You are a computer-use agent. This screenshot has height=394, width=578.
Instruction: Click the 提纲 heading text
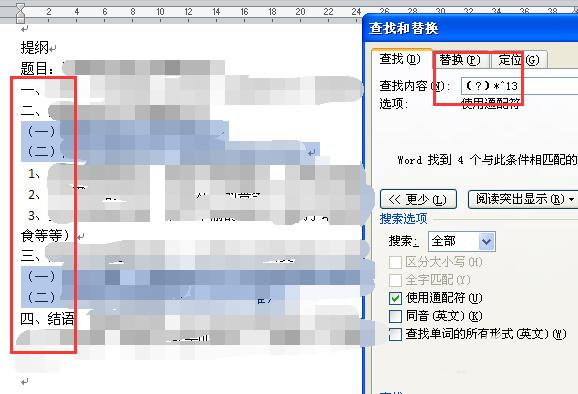(35, 48)
